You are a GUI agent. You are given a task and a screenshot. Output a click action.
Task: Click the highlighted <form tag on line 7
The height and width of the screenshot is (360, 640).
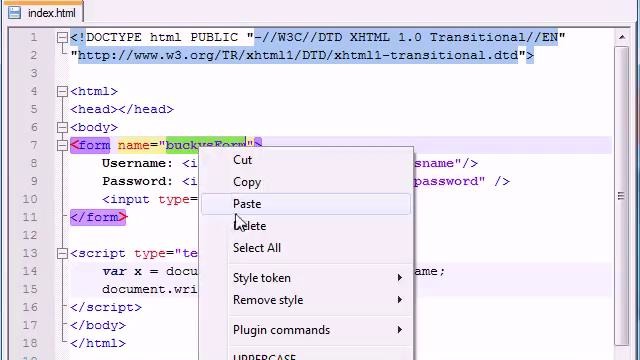(x=90, y=145)
